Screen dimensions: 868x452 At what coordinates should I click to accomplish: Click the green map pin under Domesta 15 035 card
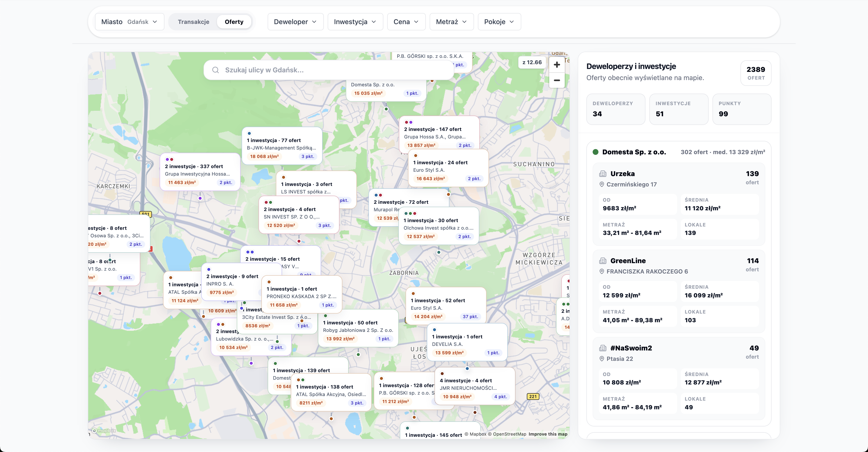387,109
